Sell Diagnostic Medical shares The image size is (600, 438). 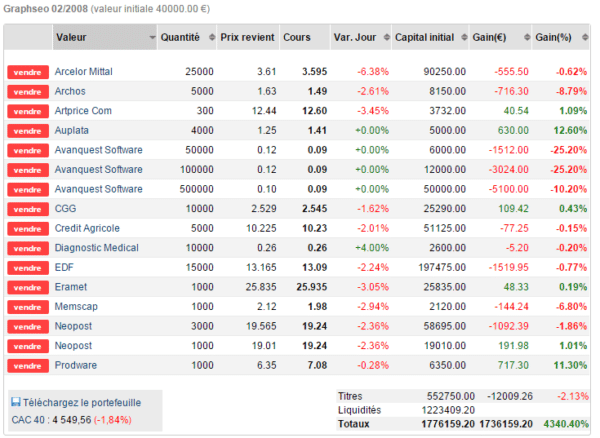(28, 248)
